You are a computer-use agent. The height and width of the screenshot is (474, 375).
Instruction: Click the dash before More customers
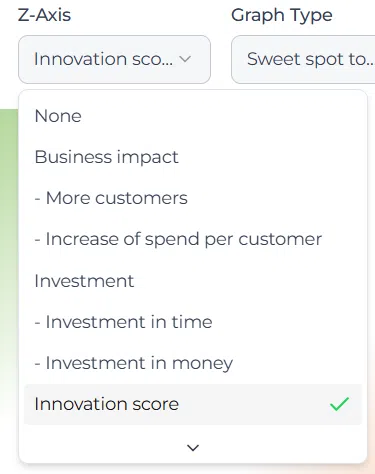coord(38,199)
